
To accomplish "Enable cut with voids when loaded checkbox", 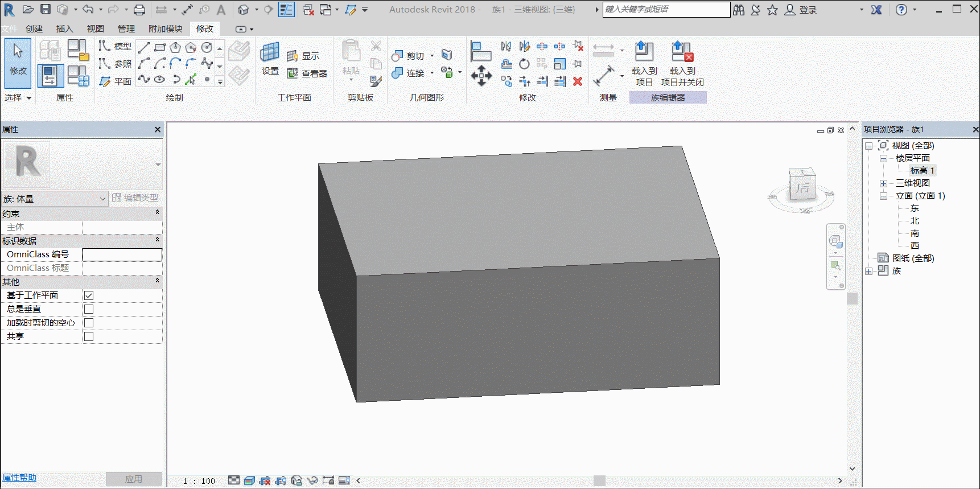I will [89, 323].
